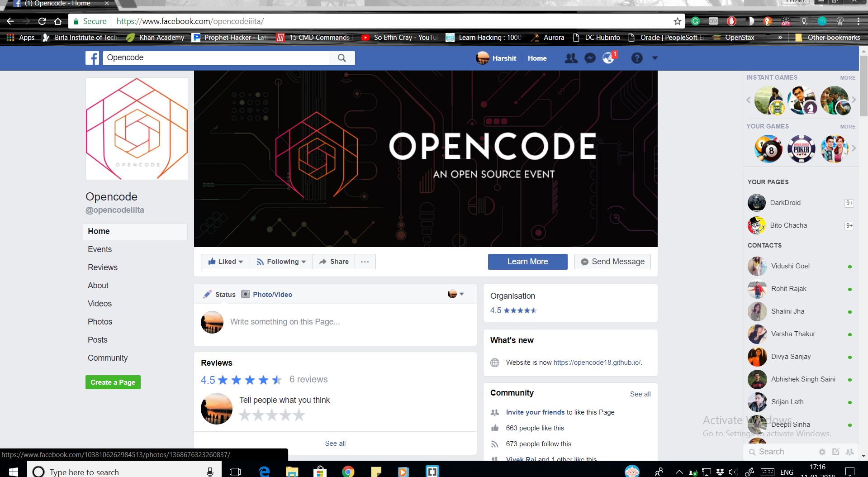Select the Photo/Video camera icon

click(x=246, y=294)
